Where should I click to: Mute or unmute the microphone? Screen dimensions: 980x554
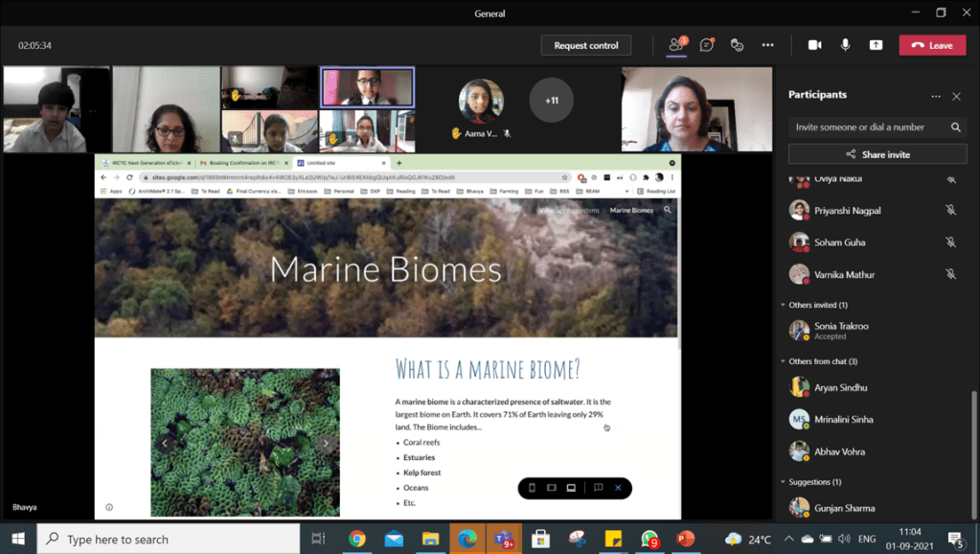pos(845,45)
